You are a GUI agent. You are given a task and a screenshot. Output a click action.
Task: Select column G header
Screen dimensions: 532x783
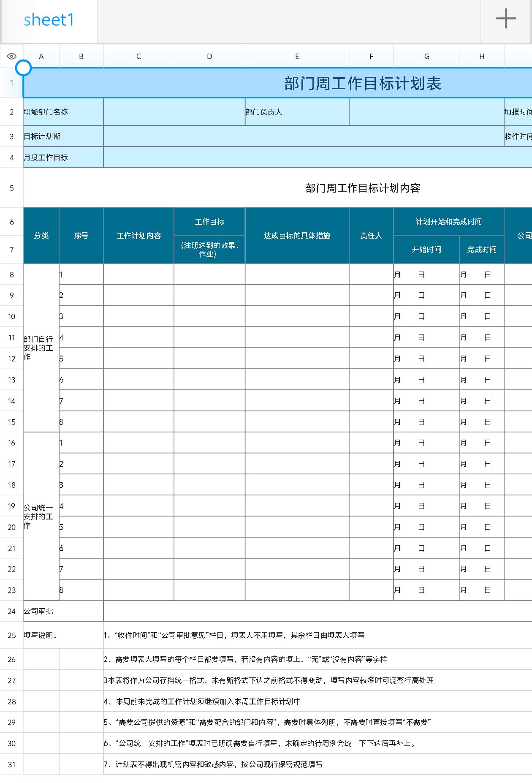[426, 56]
